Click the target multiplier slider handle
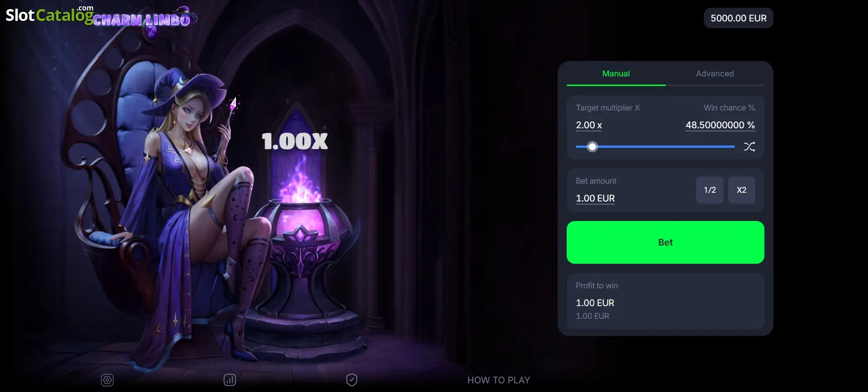868x392 pixels. (592, 146)
